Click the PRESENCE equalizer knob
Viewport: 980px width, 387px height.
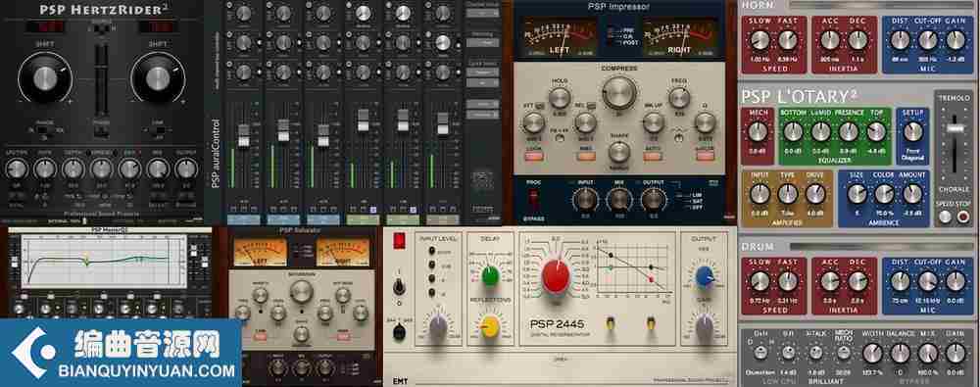[848, 132]
